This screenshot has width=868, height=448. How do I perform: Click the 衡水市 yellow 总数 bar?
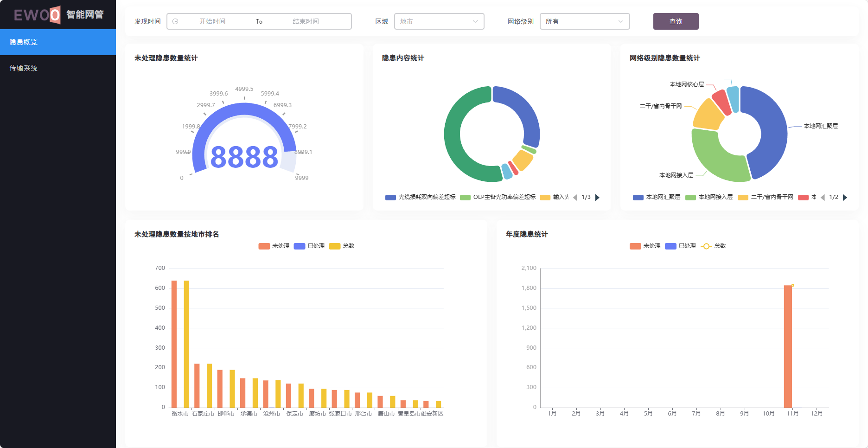coord(186,344)
